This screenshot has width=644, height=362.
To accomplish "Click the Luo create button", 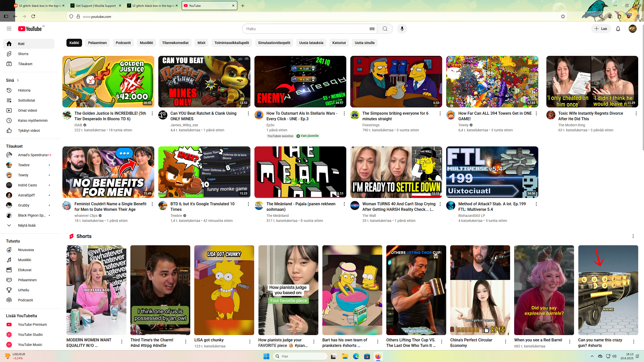I will [x=601, y=29].
